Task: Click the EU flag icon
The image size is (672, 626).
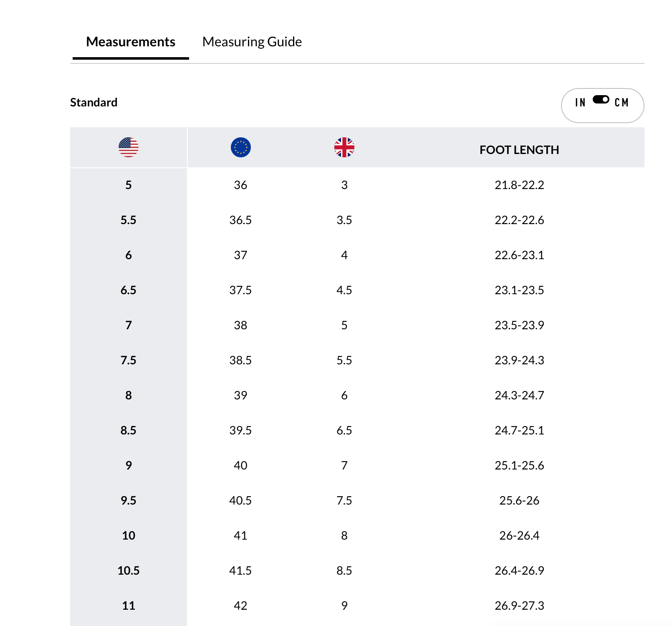Action: pos(241,147)
